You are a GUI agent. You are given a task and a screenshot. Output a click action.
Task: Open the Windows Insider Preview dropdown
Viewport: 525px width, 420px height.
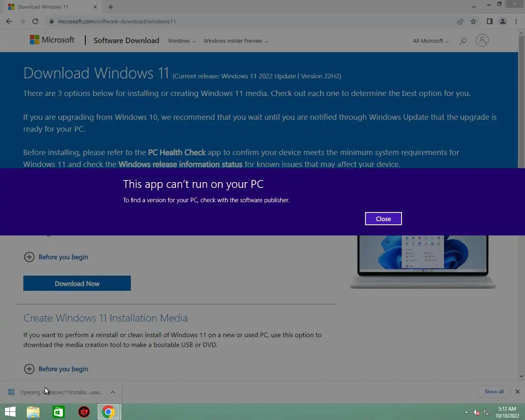tap(236, 41)
